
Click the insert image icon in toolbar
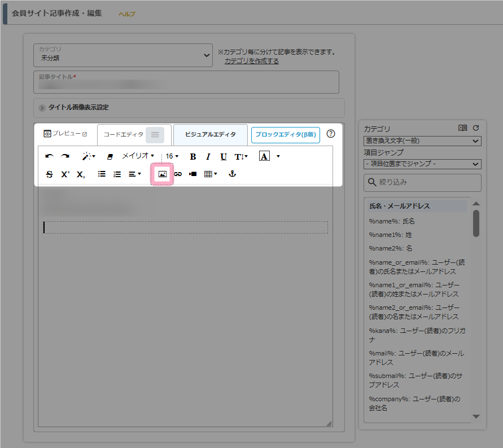point(163,174)
